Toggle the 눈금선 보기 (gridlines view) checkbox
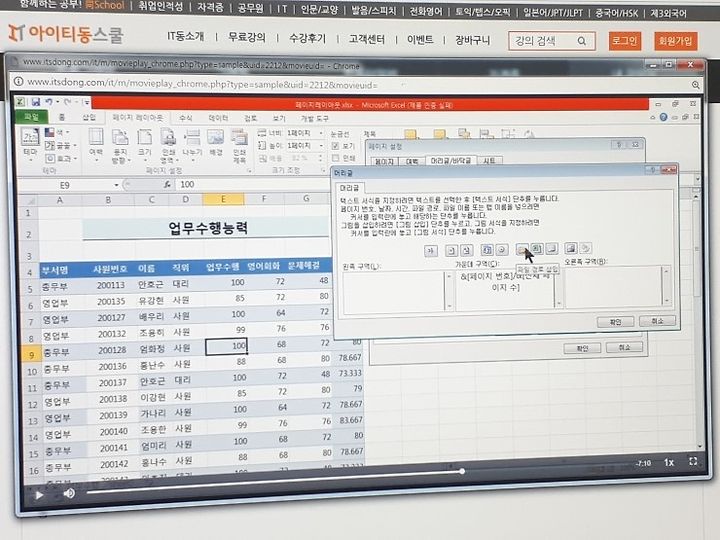This screenshot has width=720, height=540. pos(336,146)
